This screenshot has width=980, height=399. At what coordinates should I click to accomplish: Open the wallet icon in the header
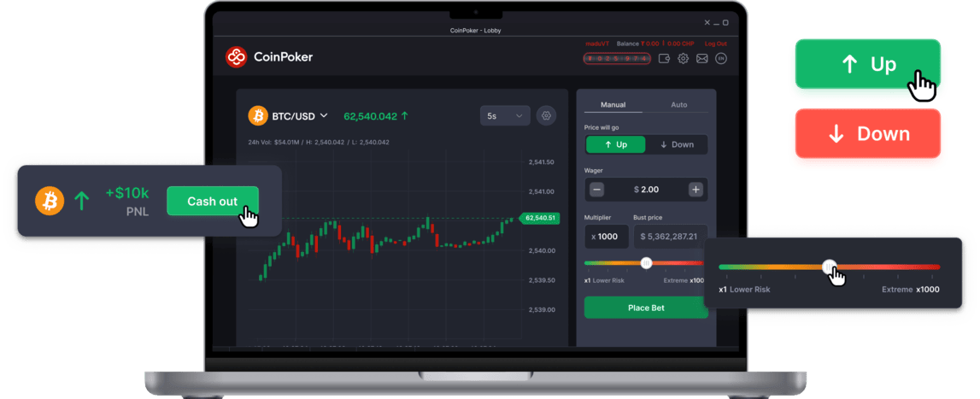(x=665, y=59)
